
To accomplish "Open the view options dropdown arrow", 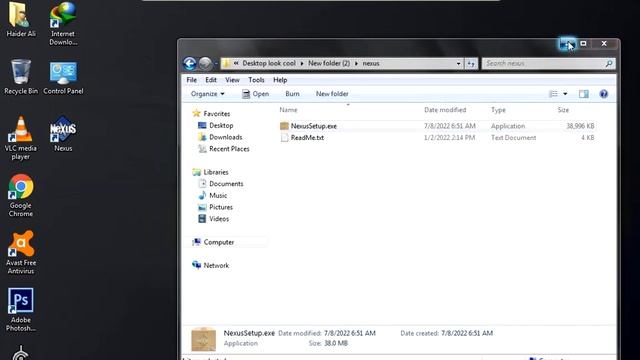I will [565, 94].
